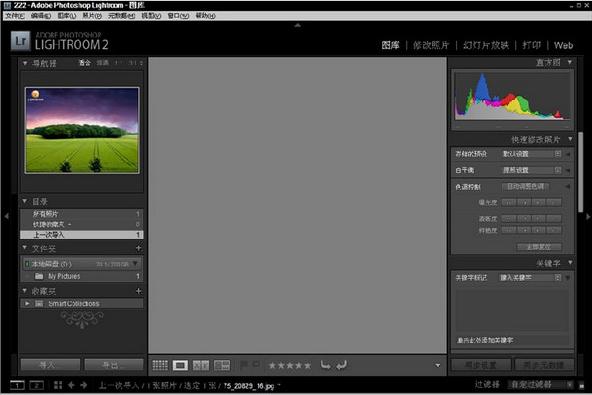Switch to Survey view in the toolbar
592x395 pixels.
click(x=222, y=365)
